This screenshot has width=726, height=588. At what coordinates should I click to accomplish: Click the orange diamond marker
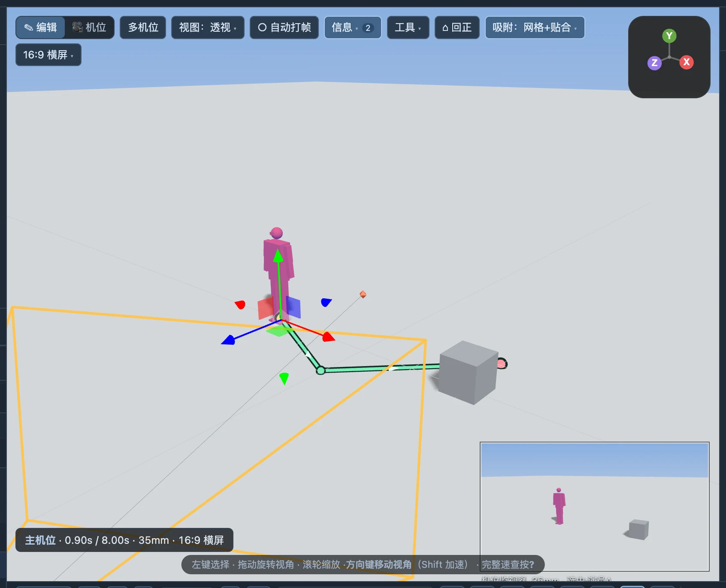(x=363, y=294)
